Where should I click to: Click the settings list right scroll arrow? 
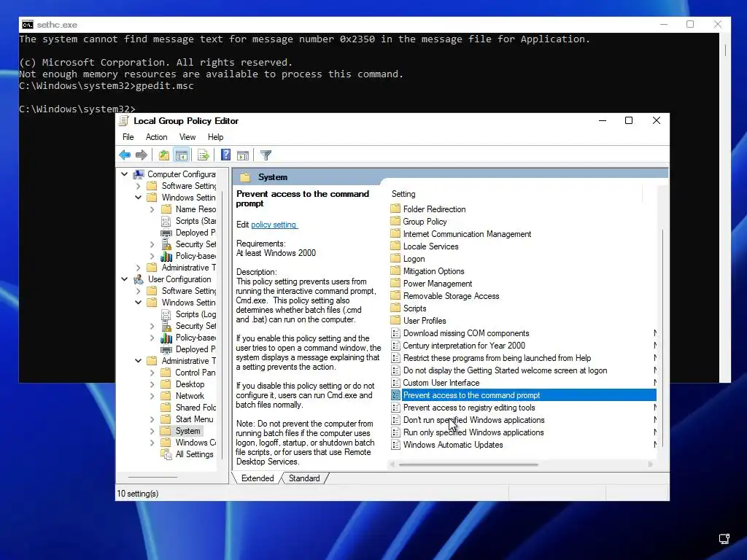(x=650, y=464)
